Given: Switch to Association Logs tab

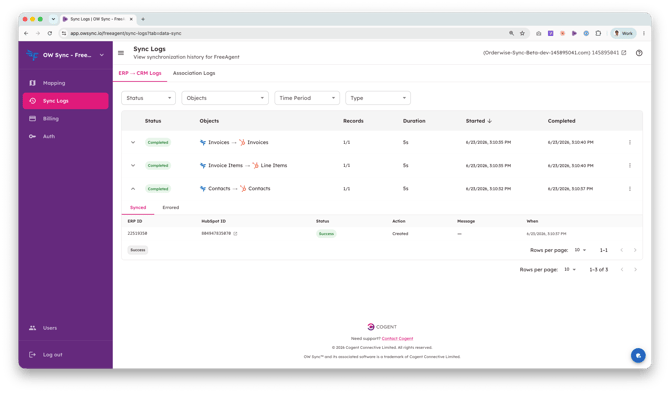Looking at the screenshot, I should tap(194, 73).
